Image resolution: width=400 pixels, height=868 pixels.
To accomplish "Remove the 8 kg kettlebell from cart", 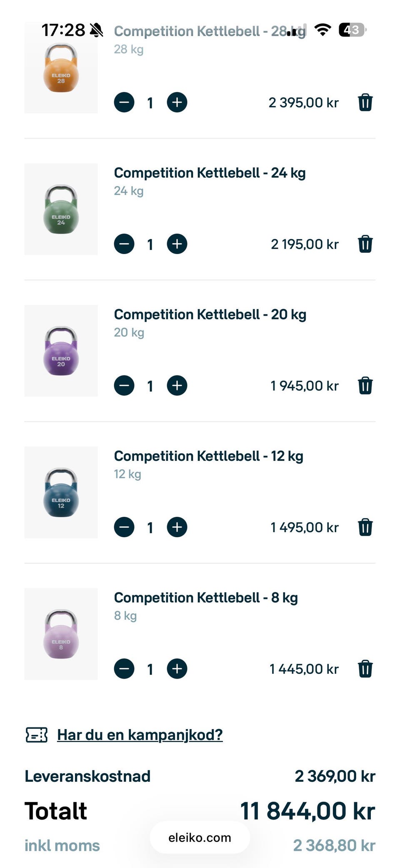I will coord(365,669).
